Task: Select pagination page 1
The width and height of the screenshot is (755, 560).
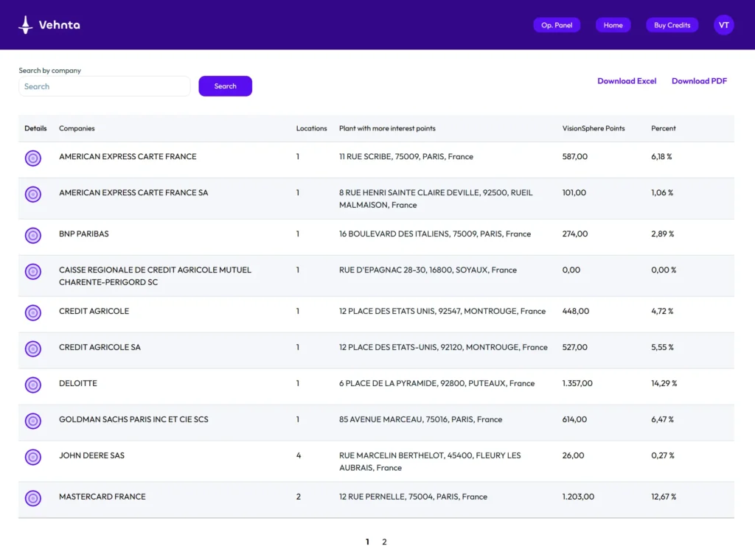Action: click(x=367, y=542)
